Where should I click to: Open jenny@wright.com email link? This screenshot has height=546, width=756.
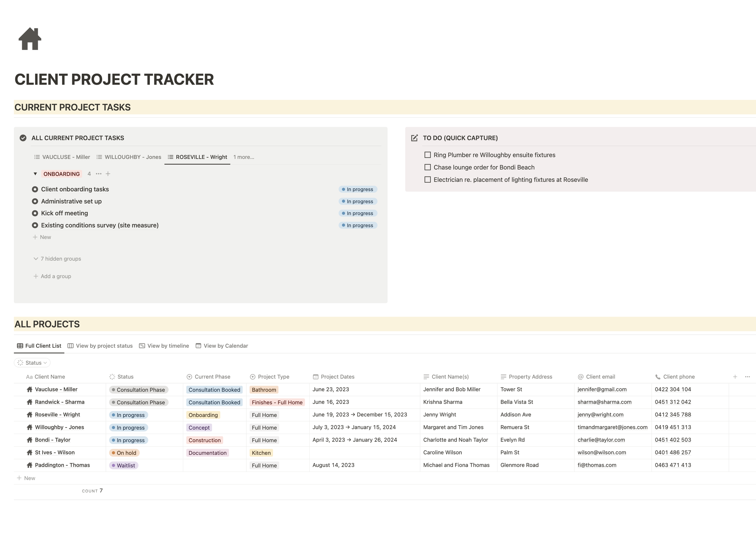click(x=600, y=415)
